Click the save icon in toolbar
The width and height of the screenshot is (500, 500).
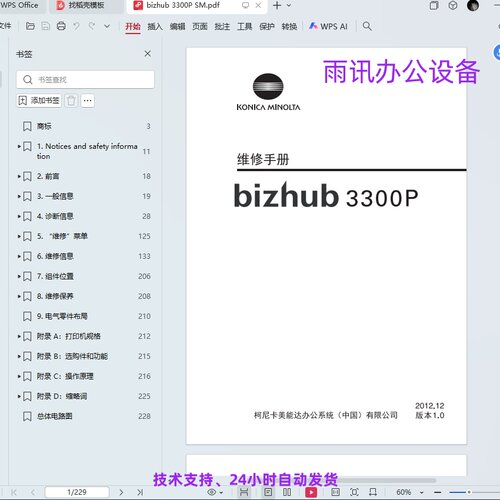pos(46,26)
